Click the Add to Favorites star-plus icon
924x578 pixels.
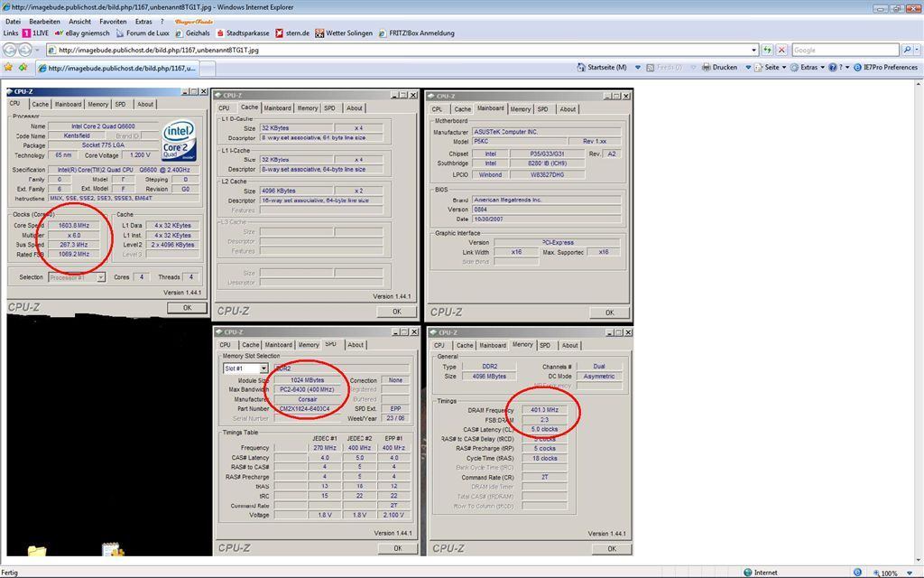[x=23, y=67]
